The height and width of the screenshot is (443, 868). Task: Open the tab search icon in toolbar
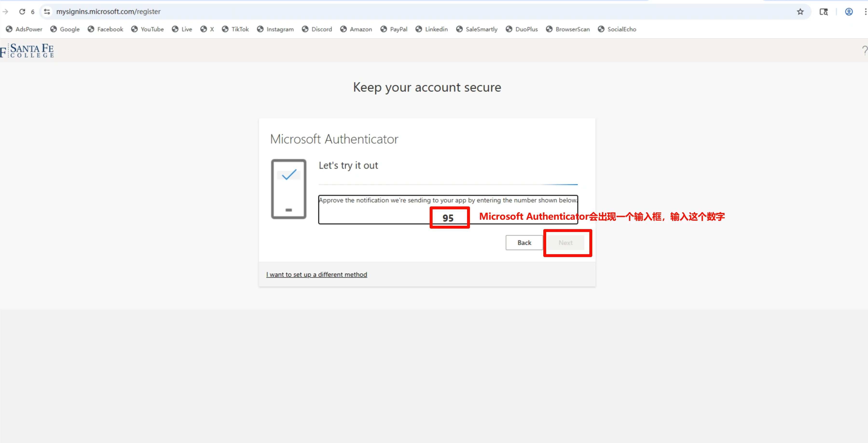pos(824,12)
